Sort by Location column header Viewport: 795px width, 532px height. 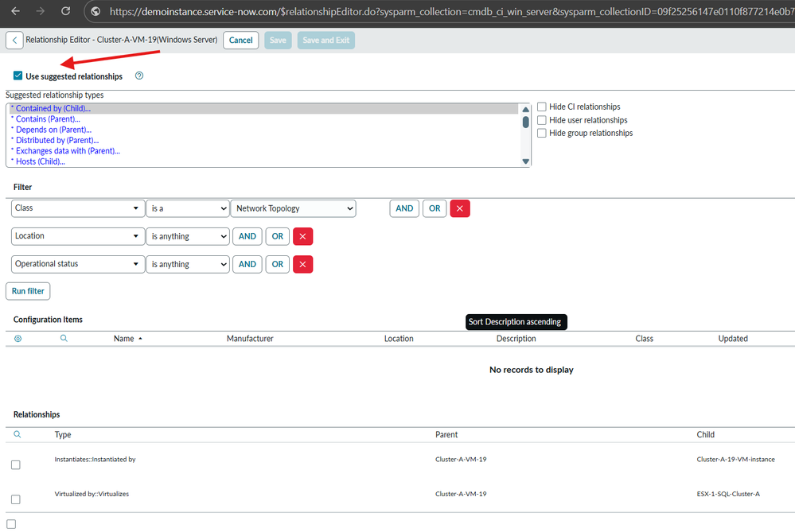click(399, 339)
